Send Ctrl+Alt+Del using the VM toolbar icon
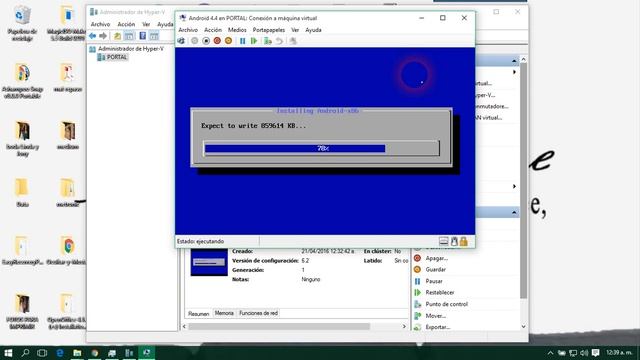 181,41
